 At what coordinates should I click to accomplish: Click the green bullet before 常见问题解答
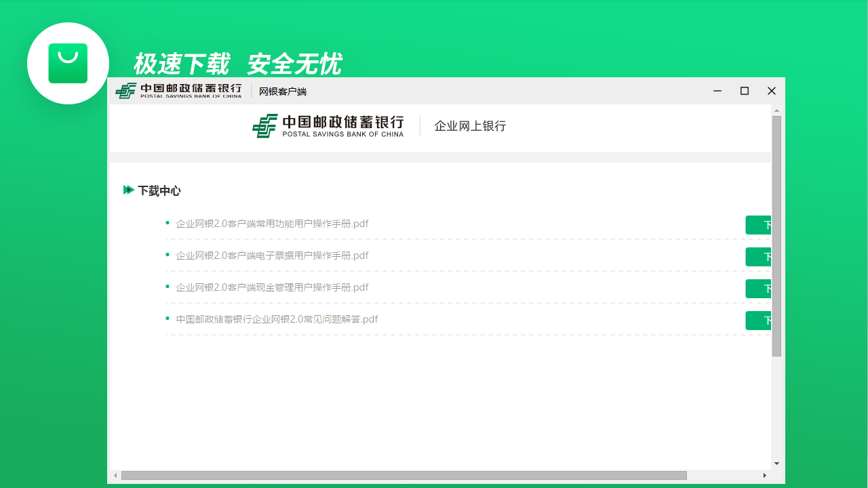coord(168,319)
